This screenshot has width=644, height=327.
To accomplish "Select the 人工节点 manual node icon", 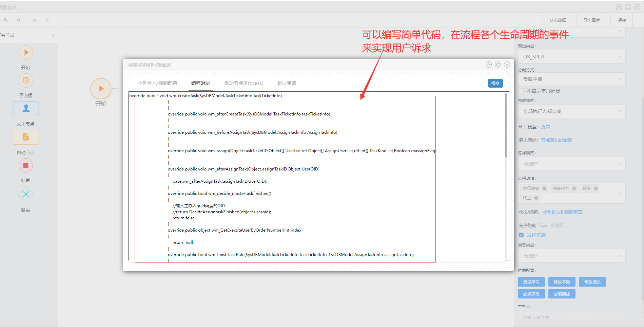I will [x=26, y=109].
